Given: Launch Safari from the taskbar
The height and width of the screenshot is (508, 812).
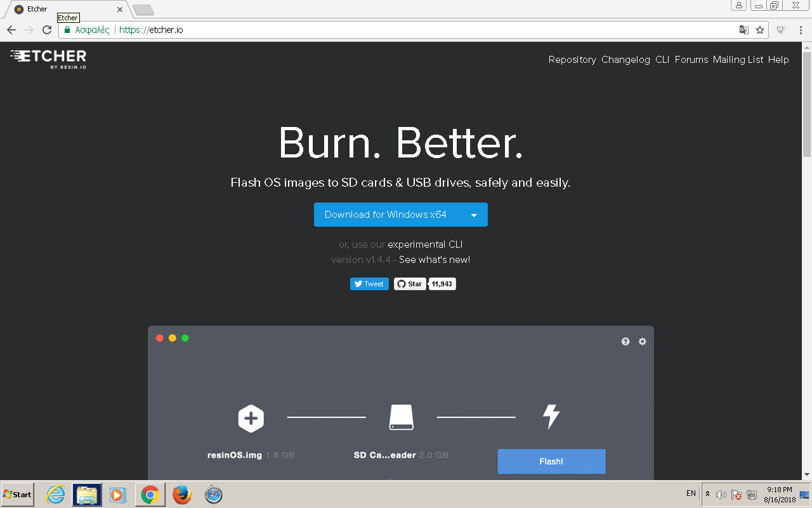Looking at the screenshot, I should point(214,495).
